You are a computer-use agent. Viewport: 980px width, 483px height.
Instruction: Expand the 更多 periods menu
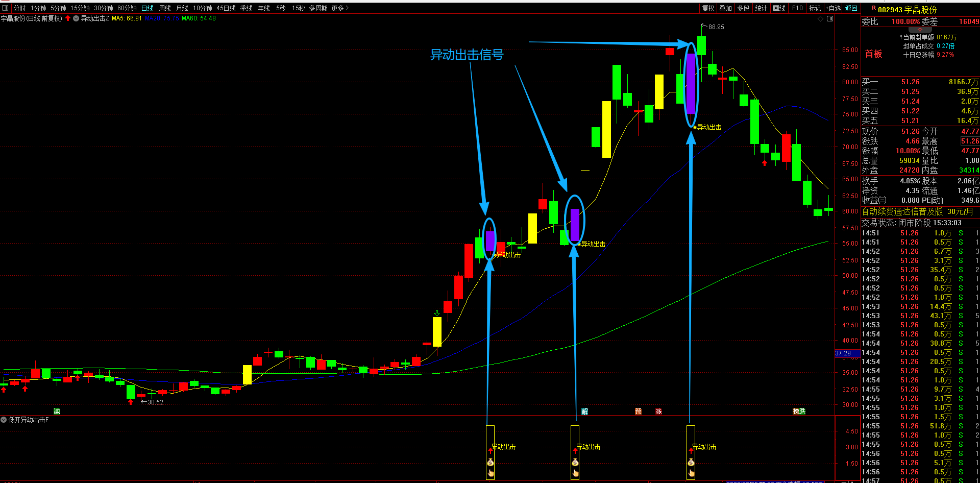click(340, 8)
